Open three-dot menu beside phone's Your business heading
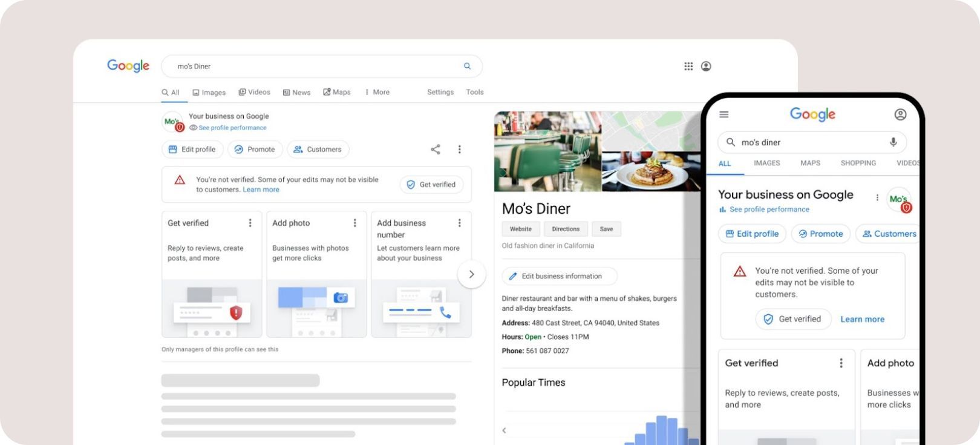The width and height of the screenshot is (980, 445). 877,197
